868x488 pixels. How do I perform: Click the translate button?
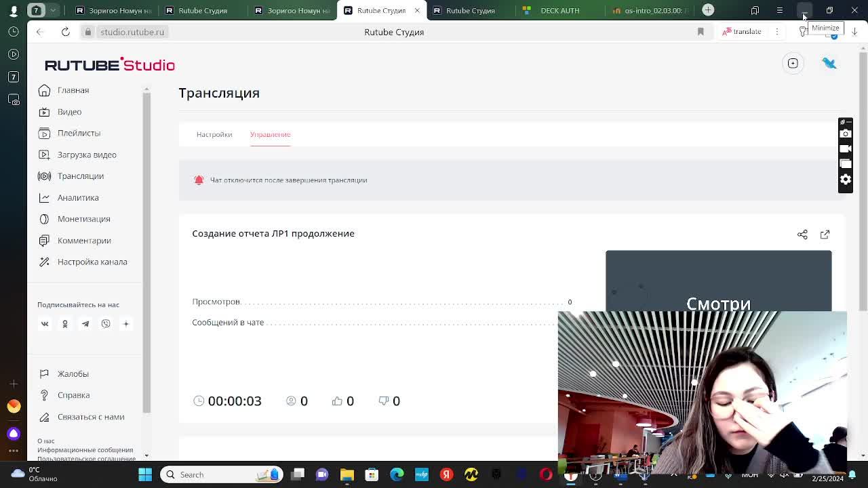pos(742,31)
